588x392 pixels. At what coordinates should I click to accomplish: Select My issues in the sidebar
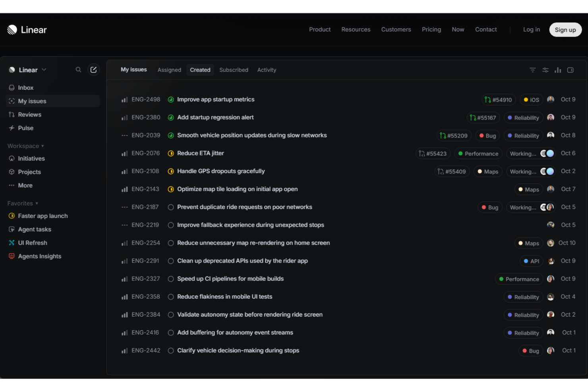click(x=53, y=101)
